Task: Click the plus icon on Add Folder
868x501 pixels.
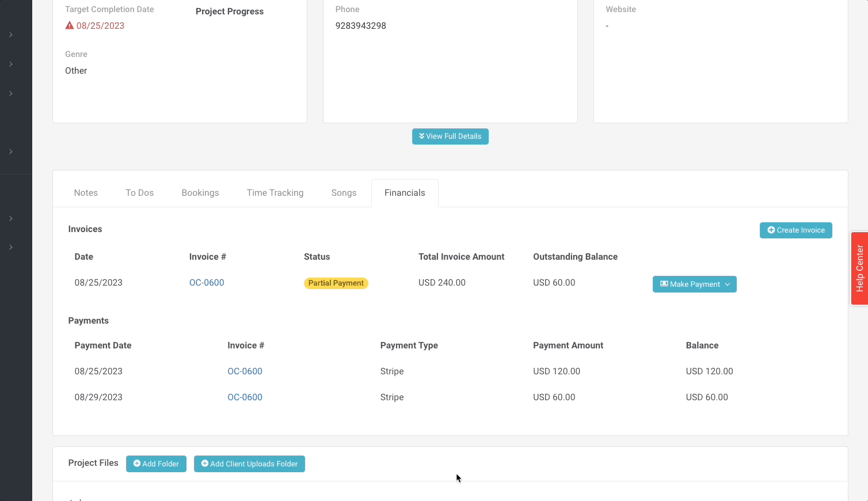Action: pyautogui.click(x=137, y=464)
